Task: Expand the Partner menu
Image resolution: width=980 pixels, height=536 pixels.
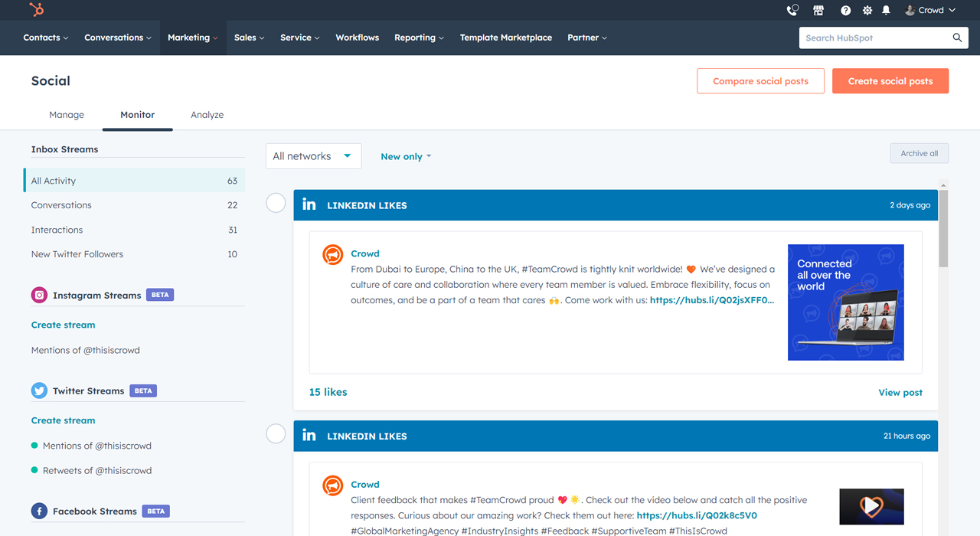Action: [587, 38]
